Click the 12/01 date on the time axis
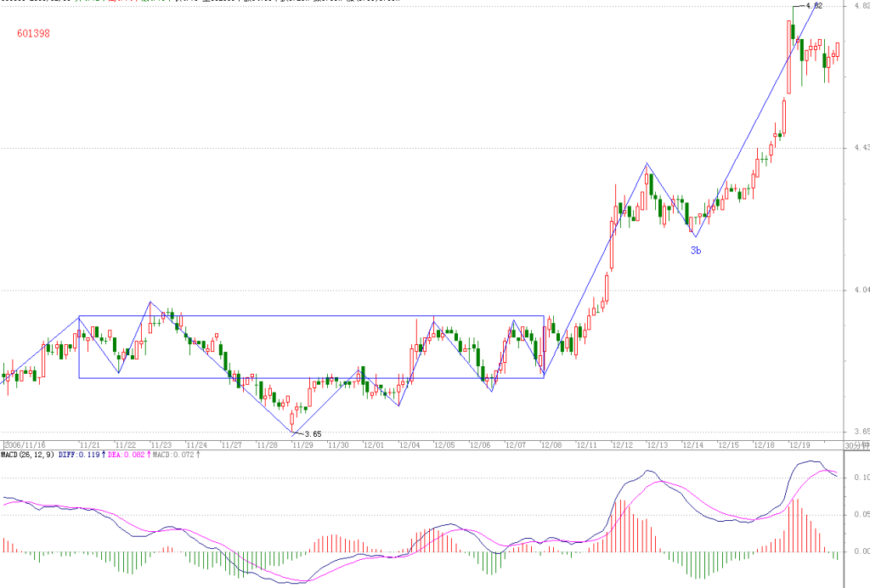 pyautogui.click(x=374, y=445)
